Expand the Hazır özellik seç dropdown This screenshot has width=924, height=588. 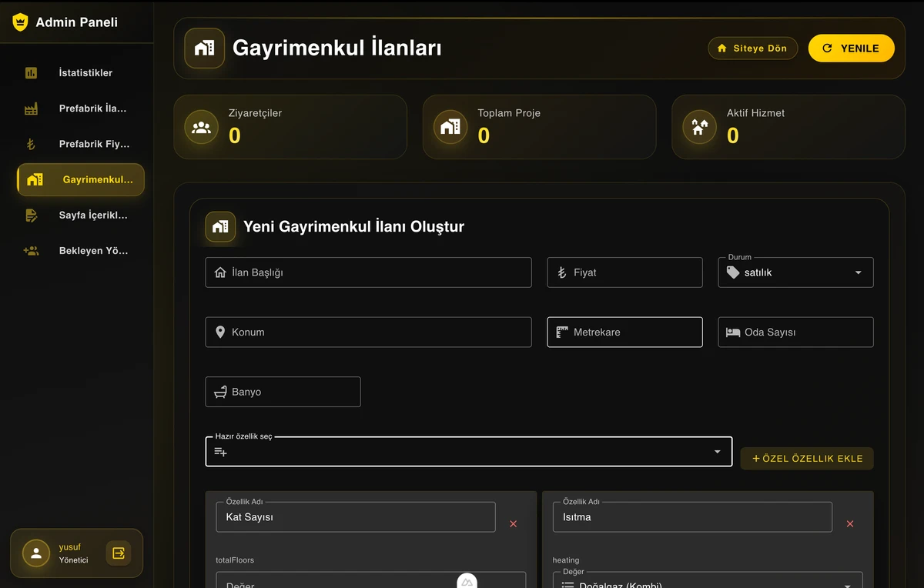coord(468,452)
